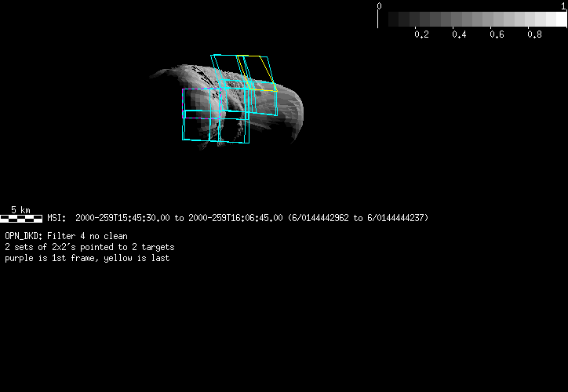The height and width of the screenshot is (392, 568).
Task: Click the '2 sets of 2x2's' text line
Action: click(x=90, y=247)
